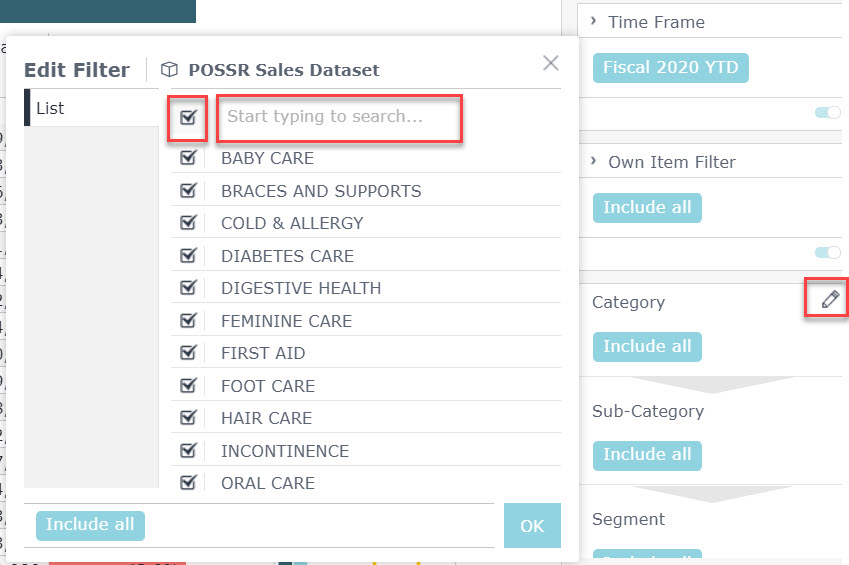The image size is (849, 565).
Task: Click the POSSR Sales Dataset cube icon
Action: (170, 70)
